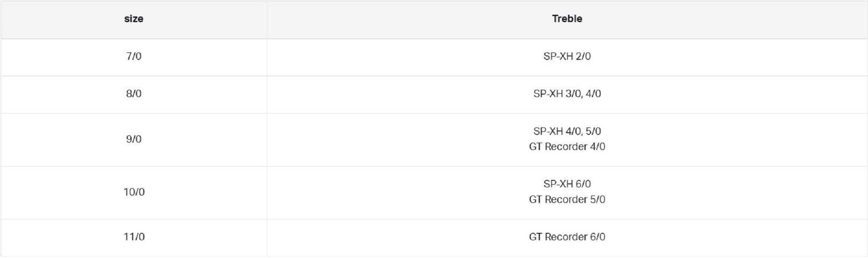The image size is (868, 258).
Task: Select the 8/0 size cell
Action: point(134,94)
